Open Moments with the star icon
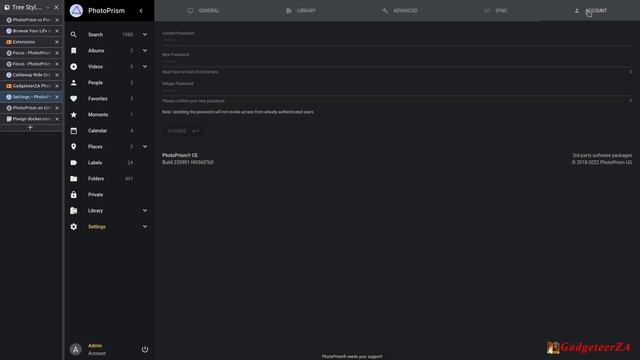Image resolution: width=640 pixels, height=360 pixels. click(73, 115)
